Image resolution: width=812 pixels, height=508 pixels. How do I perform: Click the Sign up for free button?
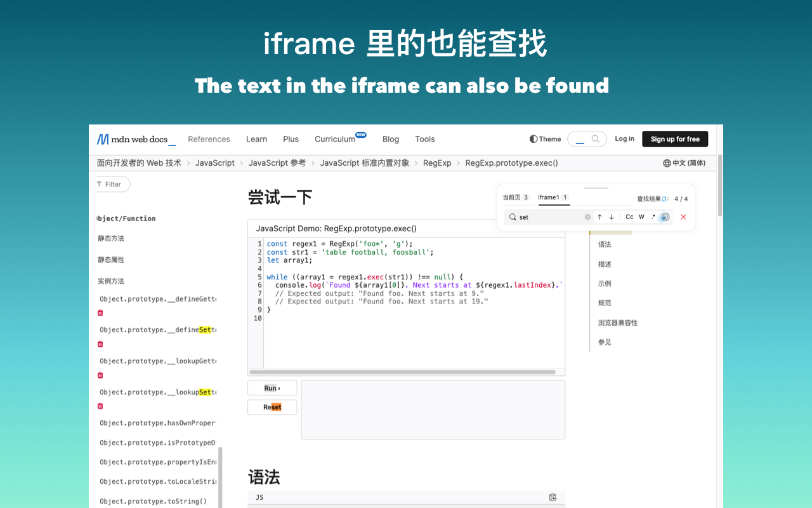click(x=675, y=139)
